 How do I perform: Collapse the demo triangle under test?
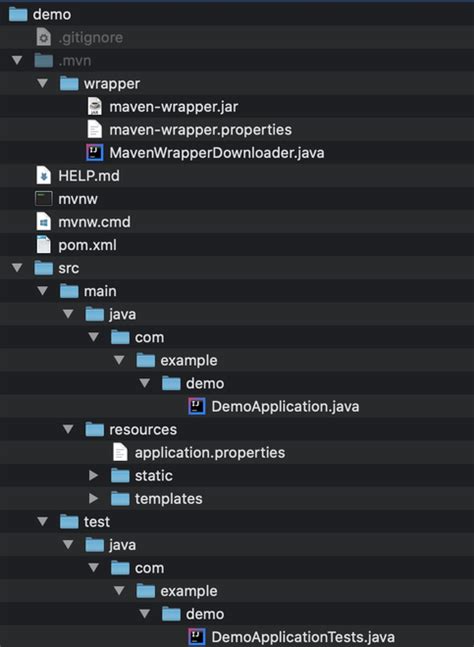pyautogui.click(x=145, y=614)
